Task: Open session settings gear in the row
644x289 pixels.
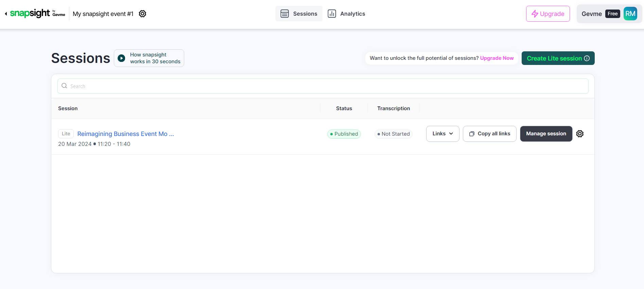Action: [580, 134]
